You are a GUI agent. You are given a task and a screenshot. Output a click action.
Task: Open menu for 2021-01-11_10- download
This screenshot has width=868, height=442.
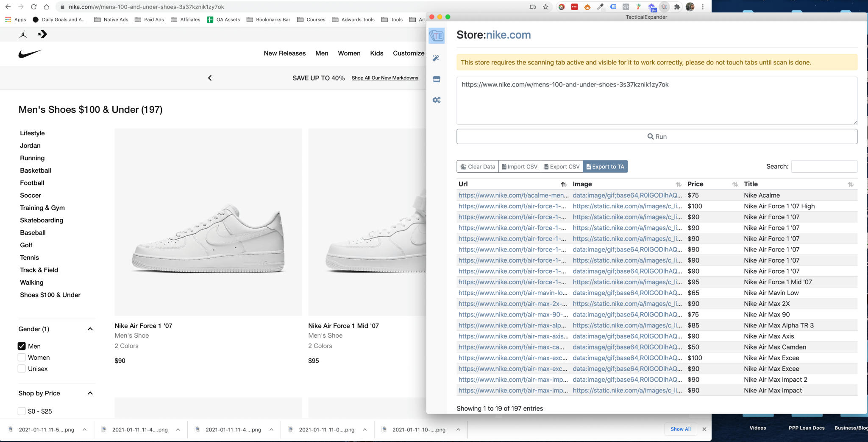458,430
